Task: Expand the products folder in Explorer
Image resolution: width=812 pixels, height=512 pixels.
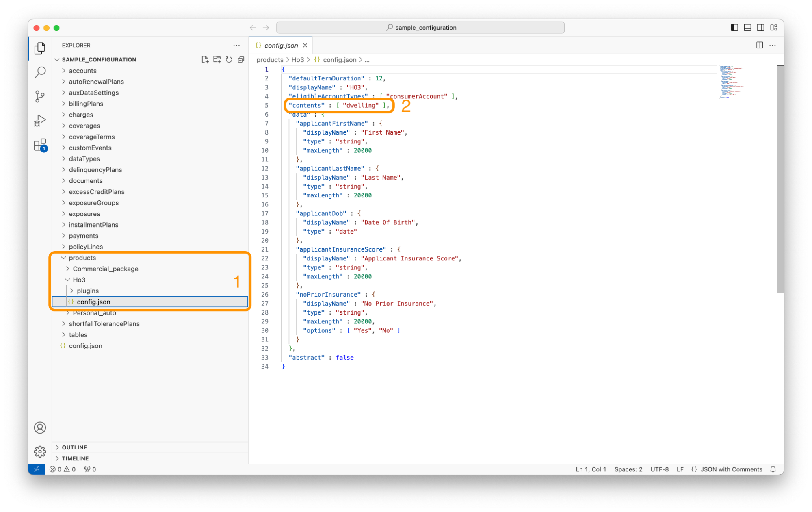Action: pyautogui.click(x=64, y=257)
